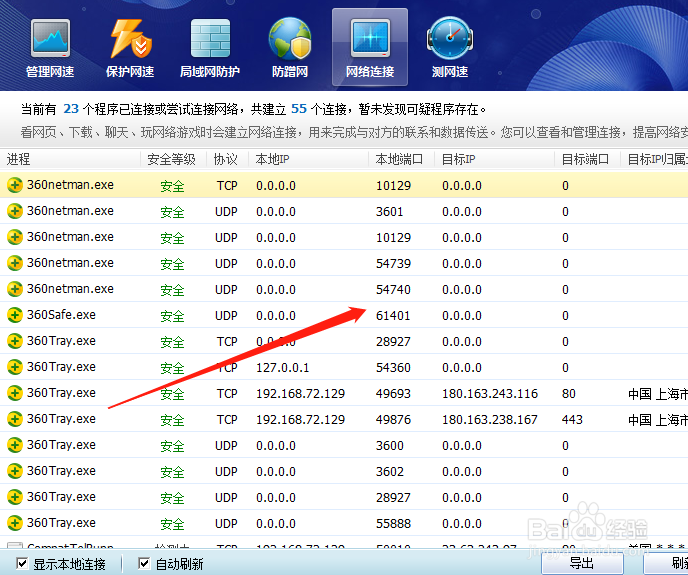The height and width of the screenshot is (575, 688).
Task: Select the 网络连接 network connections tab
Action: (370, 47)
